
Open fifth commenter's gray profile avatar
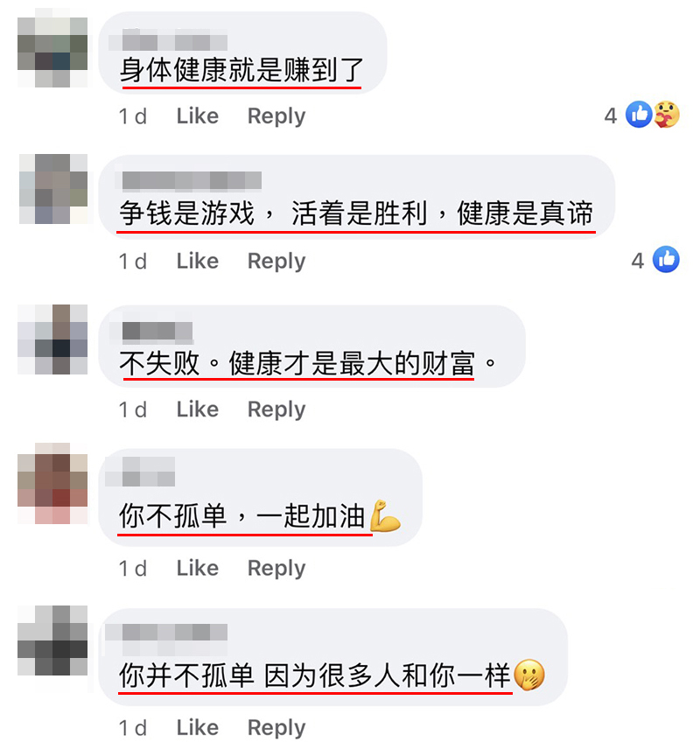(x=52, y=640)
